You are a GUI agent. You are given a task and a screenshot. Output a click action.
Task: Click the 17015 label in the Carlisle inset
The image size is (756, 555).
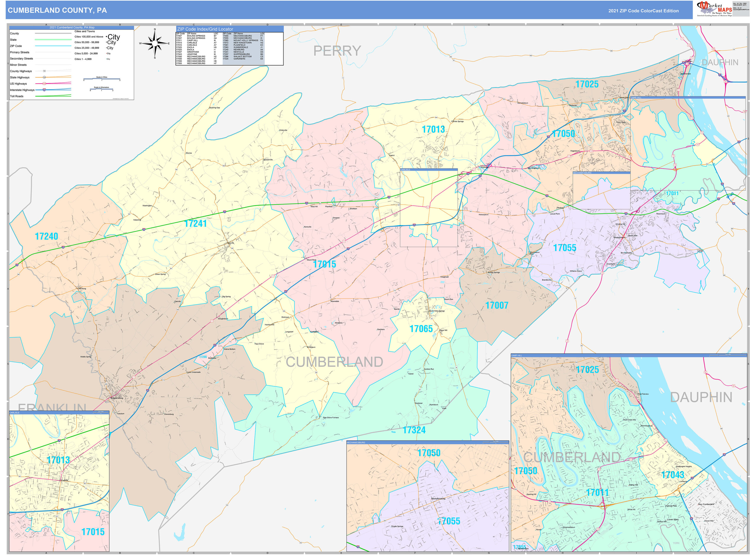(93, 532)
